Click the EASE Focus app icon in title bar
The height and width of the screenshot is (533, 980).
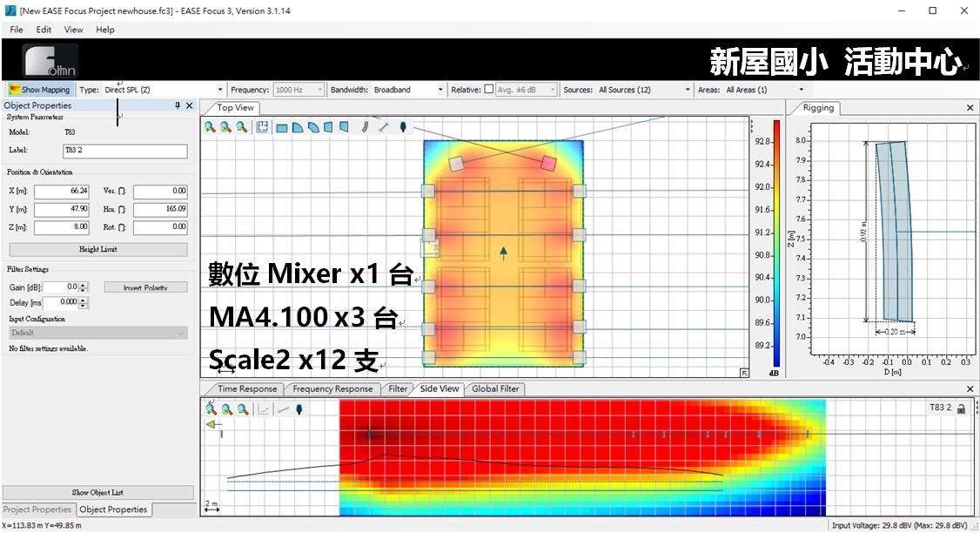click(10, 10)
